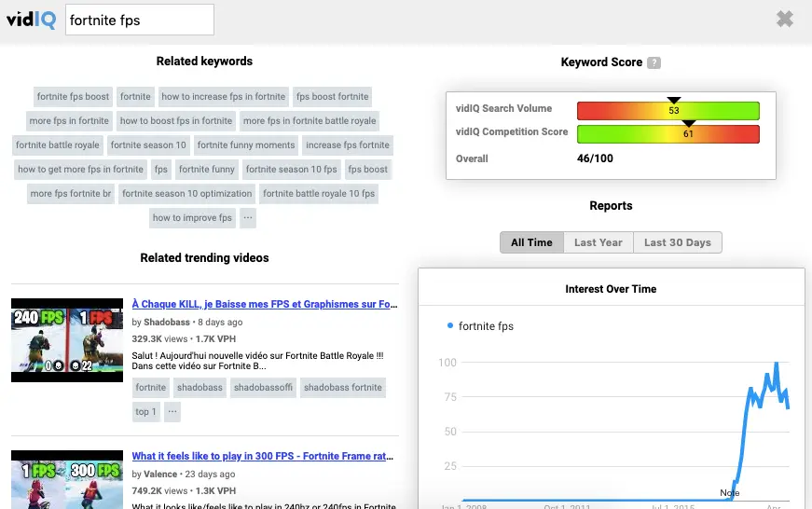Click the vidIQ logo
The width and height of the screenshot is (812, 509).
31,20
